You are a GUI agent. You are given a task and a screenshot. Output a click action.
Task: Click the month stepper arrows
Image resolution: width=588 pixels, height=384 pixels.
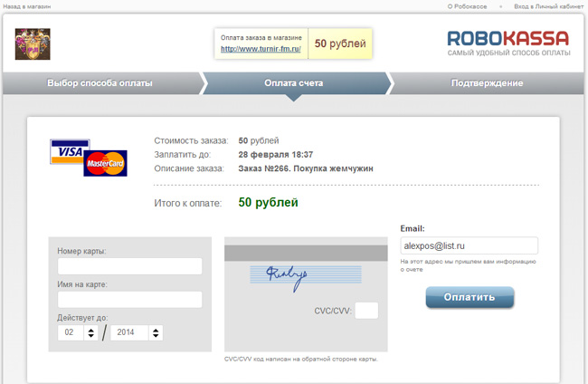[90, 332]
